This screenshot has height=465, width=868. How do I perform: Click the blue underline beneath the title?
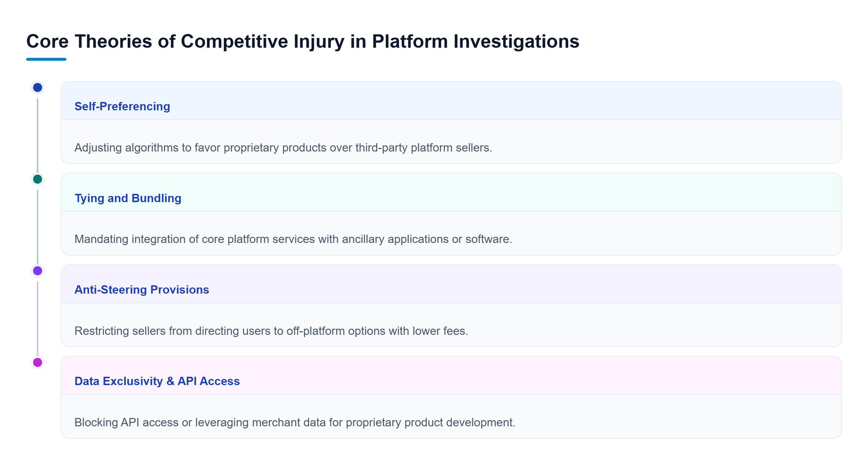tap(46, 59)
